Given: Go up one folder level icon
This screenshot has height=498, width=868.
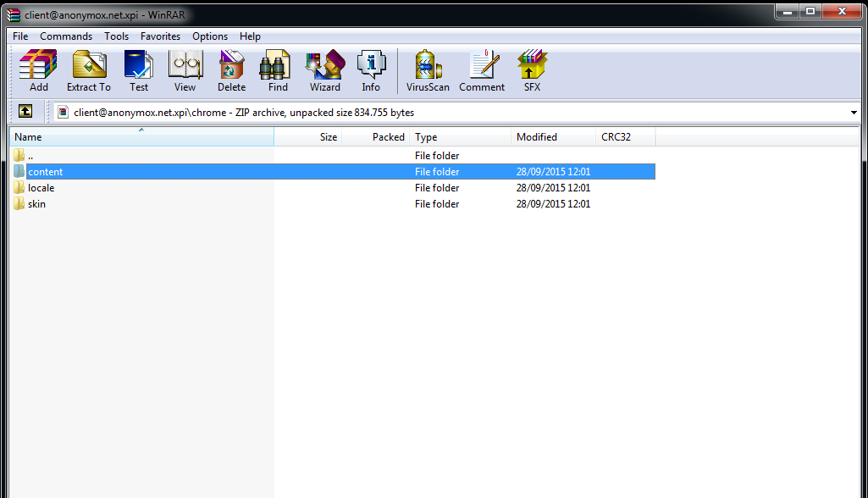Looking at the screenshot, I should point(25,111).
